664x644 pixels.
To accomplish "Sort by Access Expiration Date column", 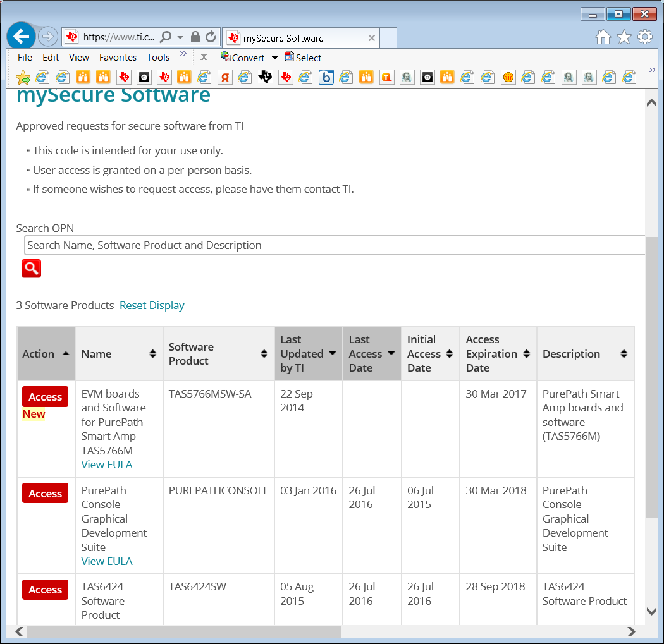I will click(x=526, y=354).
